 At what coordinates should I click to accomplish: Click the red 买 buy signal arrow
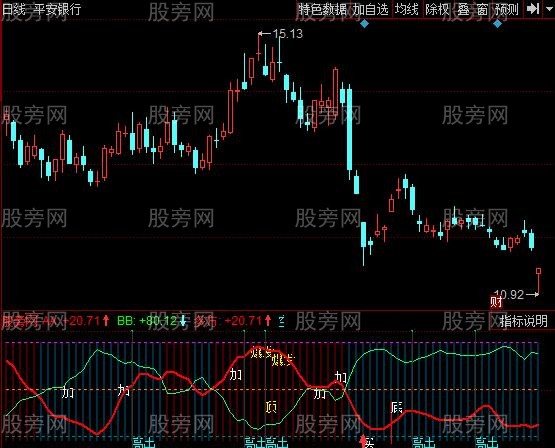pos(363,441)
